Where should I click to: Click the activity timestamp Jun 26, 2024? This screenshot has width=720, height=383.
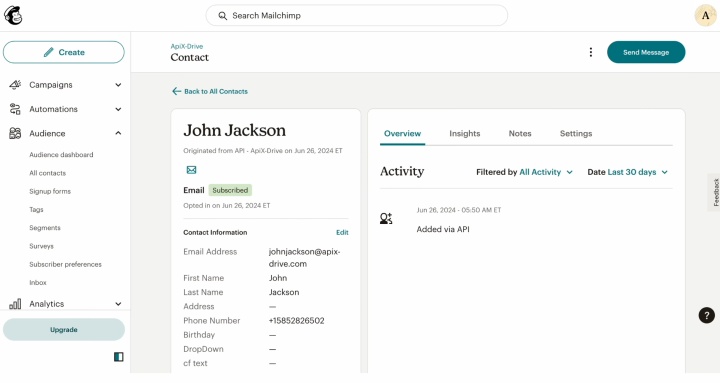(x=459, y=210)
